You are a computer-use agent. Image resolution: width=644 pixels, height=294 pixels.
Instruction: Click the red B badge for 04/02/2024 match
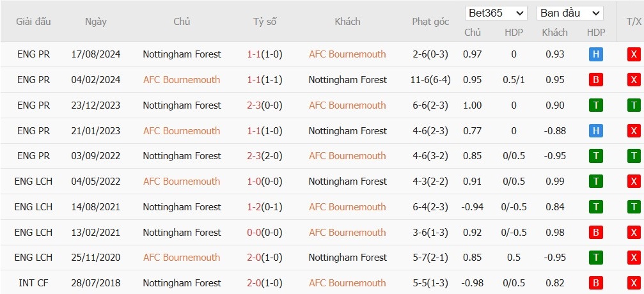coord(596,80)
